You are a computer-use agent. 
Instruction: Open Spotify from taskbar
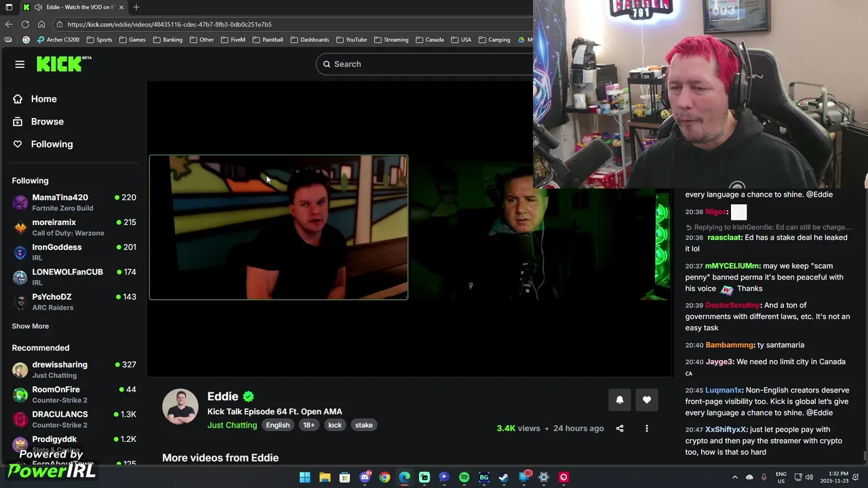tap(464, 477)
